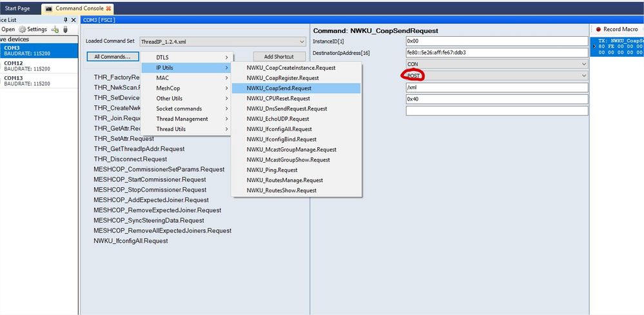Click the add device plus icon
This screenshot has height=315, width=644.
(55, 30)
